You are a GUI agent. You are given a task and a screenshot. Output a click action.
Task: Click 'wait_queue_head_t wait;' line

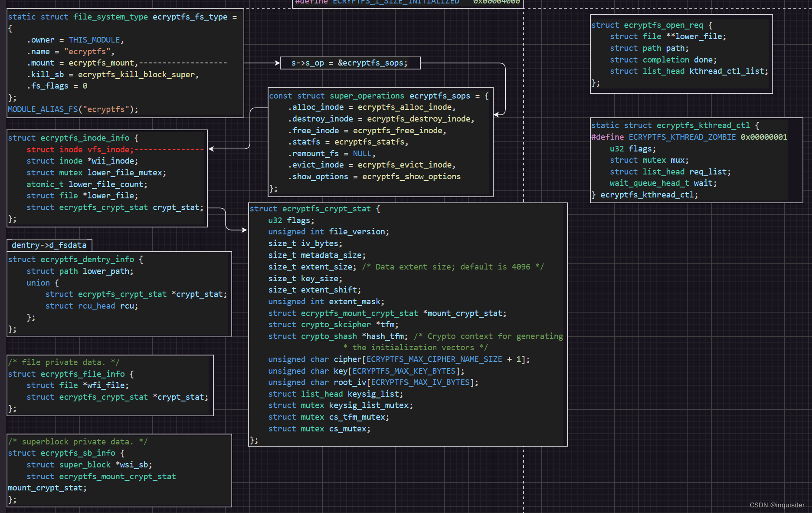pyautogui.click(x=663, y=183)
